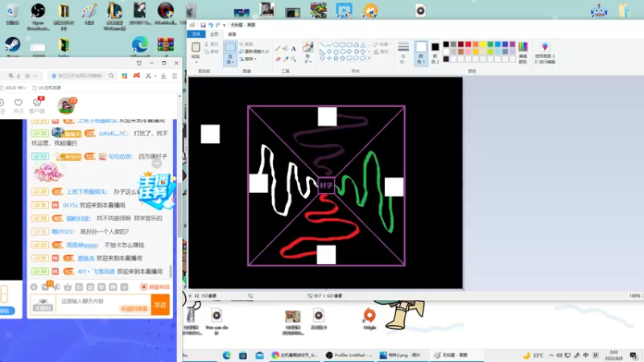This screenshot has width=644, height=362.
Task: Pick the red color swatch
Action: (x=469, y=44)
